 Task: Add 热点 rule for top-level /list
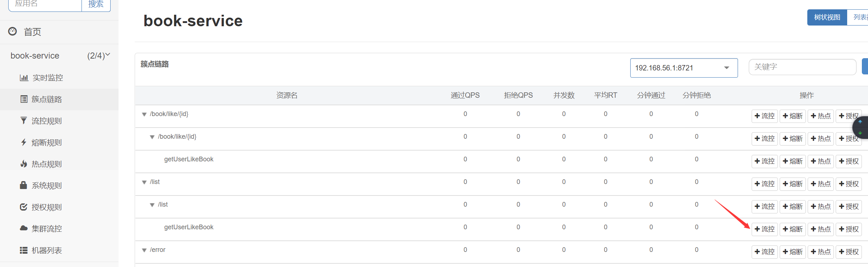point(821,184)
